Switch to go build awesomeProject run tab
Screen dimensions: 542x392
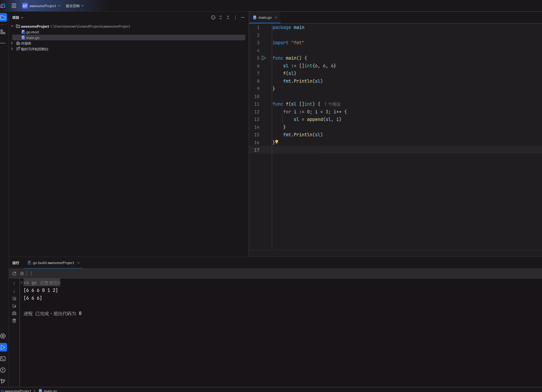pyautogui.click(x=53, y=263)
